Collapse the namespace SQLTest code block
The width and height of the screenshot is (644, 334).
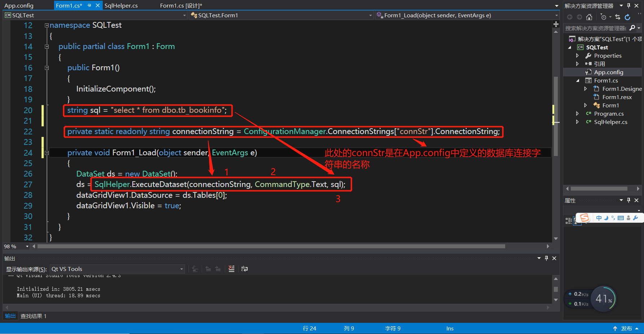click(x=47, y=25)
